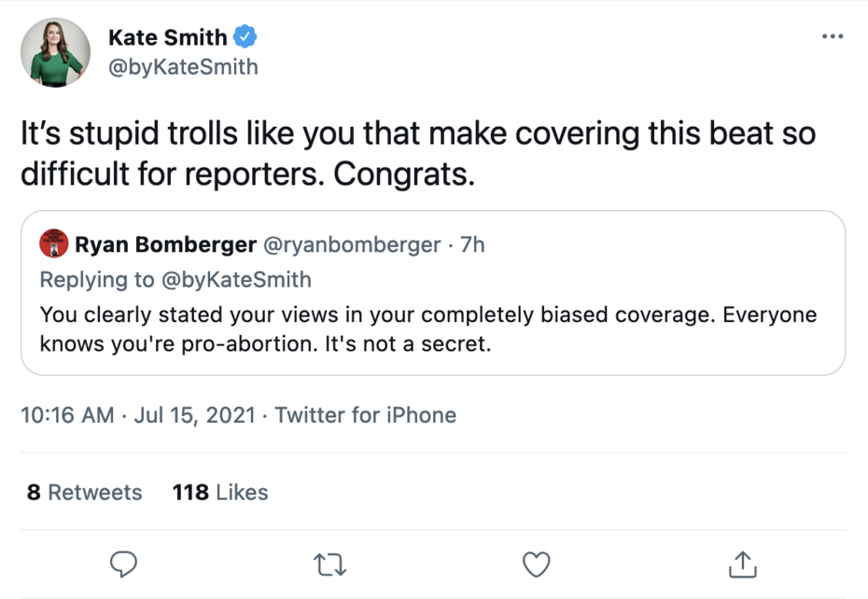Open Kate Smith's profile picture

pos(55,52)
